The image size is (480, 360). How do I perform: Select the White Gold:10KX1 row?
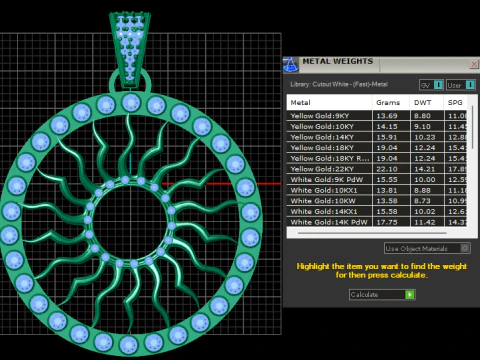pyautogui.click(x=377, y=190)
